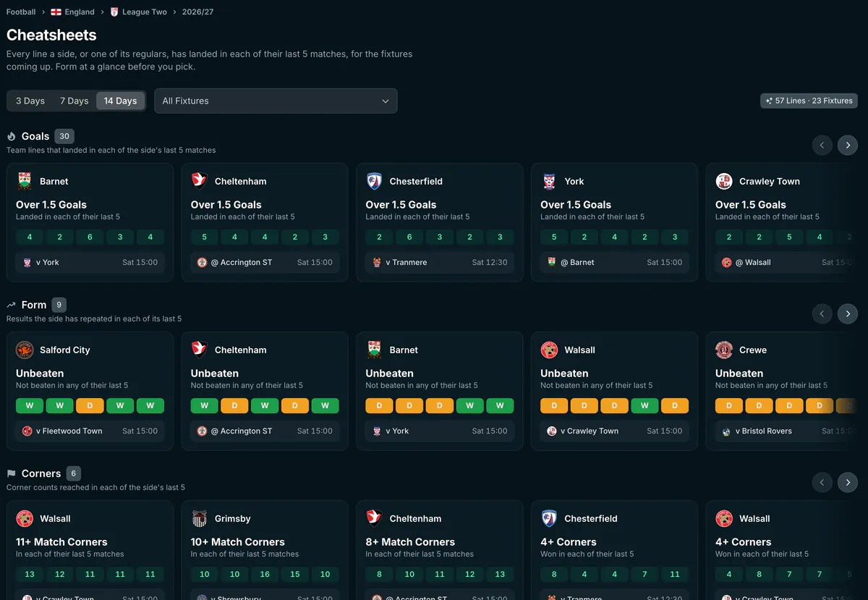The height and width of the screenshot is (600, 868).
Task: Click '10+ Match Corners' title on Grimsby card
Action: [237, 542]
